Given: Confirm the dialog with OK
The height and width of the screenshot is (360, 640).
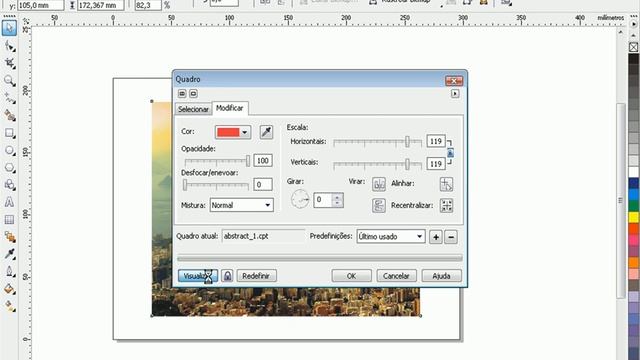Looking at the screenshot, I should point(351,276).
